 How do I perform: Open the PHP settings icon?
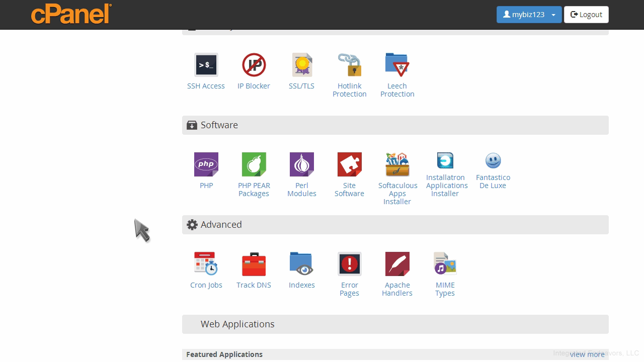pyautogui.click(x=206, y=164)
